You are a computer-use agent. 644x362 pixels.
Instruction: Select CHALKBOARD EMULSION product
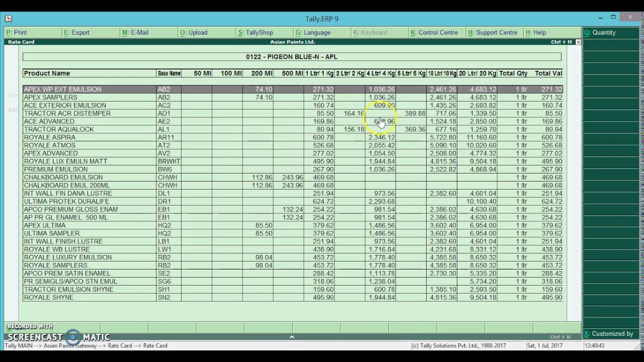(63, 177)
